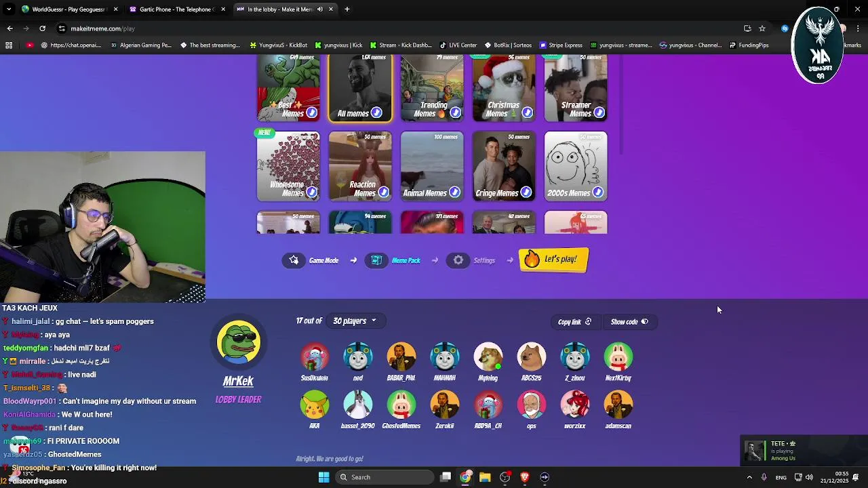Click the Windows taskbar Search box
The width and height of the screenshot is (868, 488).
pos(386,477)
